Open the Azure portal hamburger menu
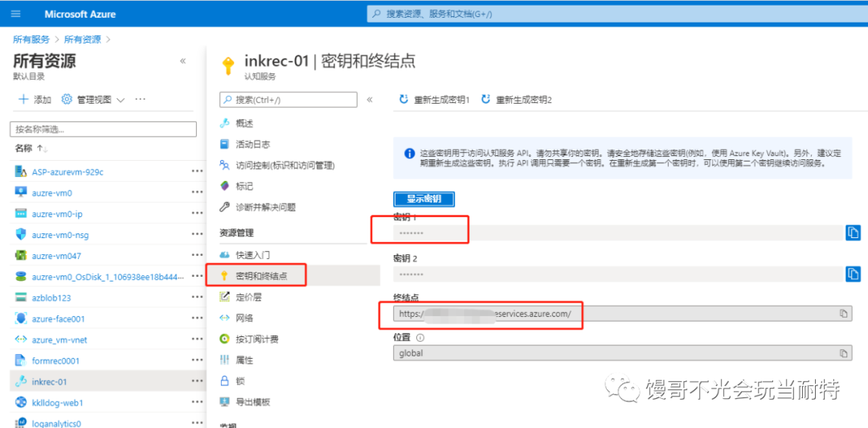Image resolution: width=868 pixels, height=428 pixels. [x=15, y=14]
